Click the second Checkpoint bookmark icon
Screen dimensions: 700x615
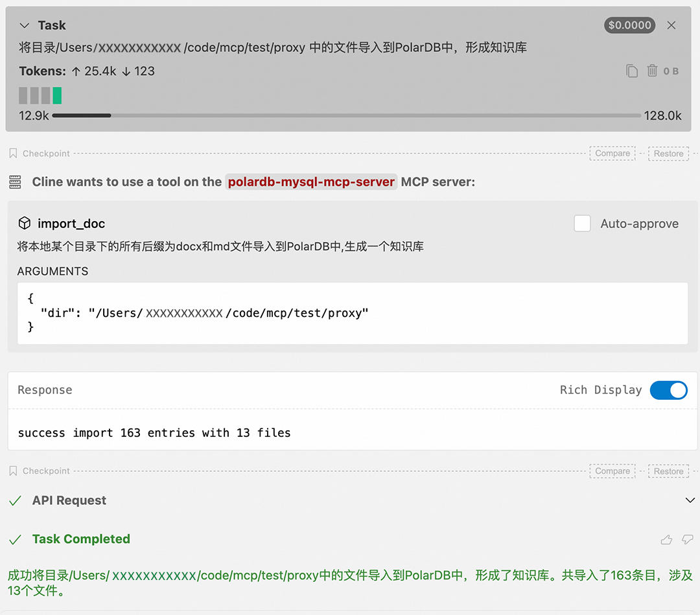click(x=13, y=471)
